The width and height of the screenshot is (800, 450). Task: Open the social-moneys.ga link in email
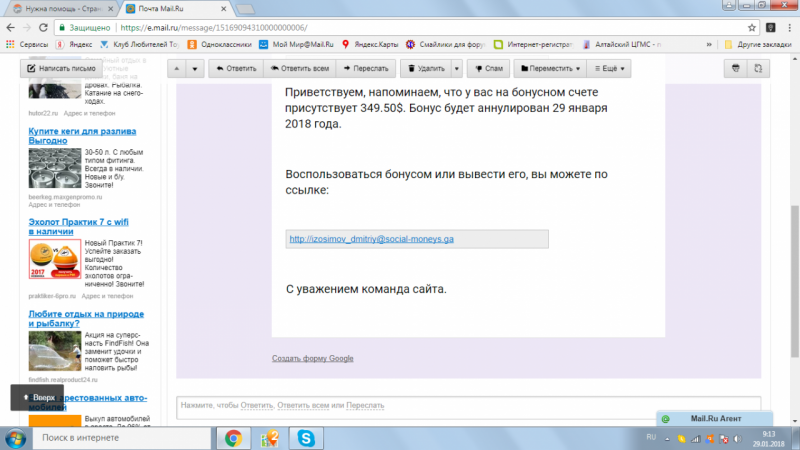pos(371,239)
